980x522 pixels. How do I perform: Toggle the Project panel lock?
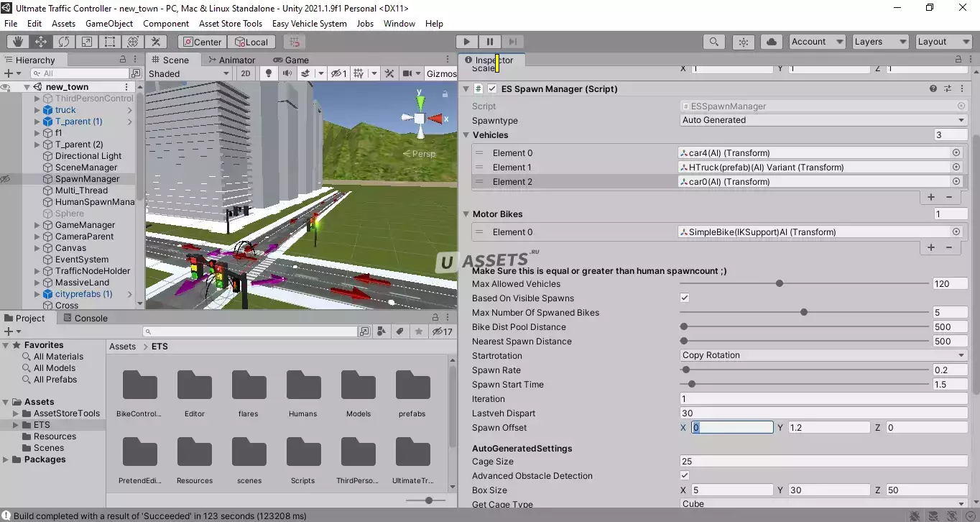coord(435,318)
